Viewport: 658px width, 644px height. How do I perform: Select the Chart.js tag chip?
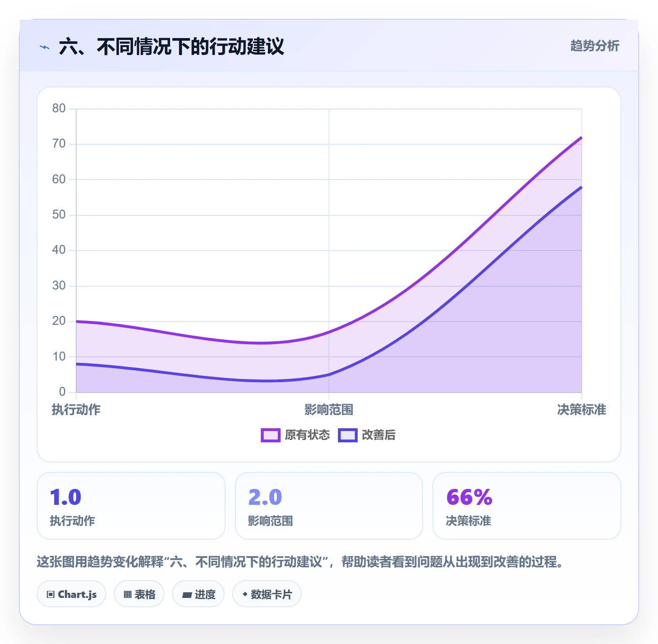point(71,594)
